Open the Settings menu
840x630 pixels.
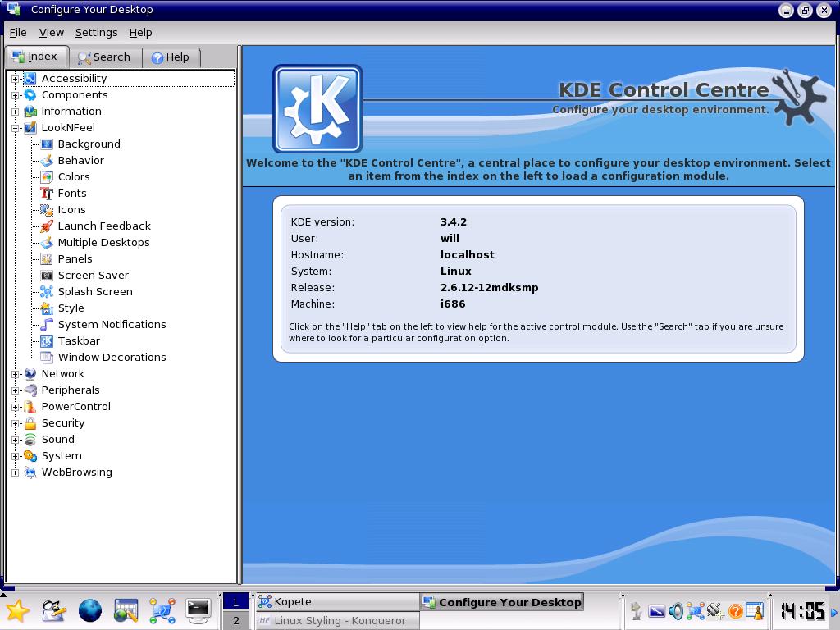[97, 33]
